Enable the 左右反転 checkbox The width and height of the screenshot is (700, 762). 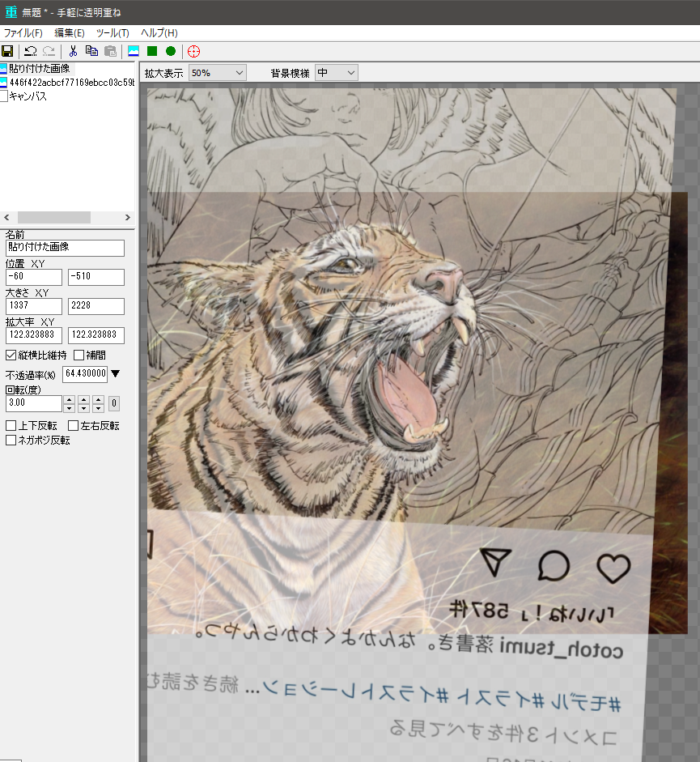click(x=74, y=426)
